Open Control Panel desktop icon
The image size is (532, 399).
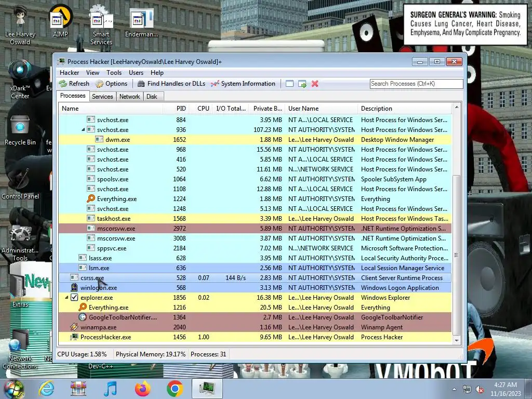coord(20,183)
